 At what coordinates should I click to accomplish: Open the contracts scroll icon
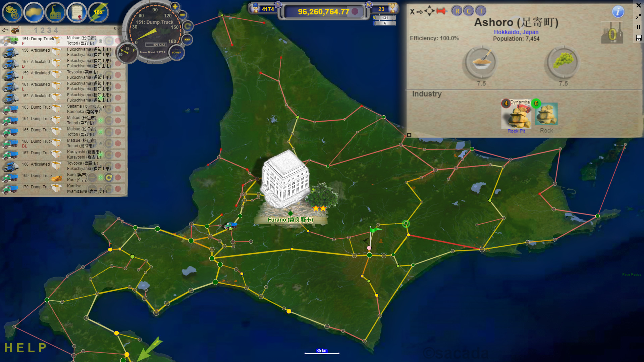tap(76, 12)
